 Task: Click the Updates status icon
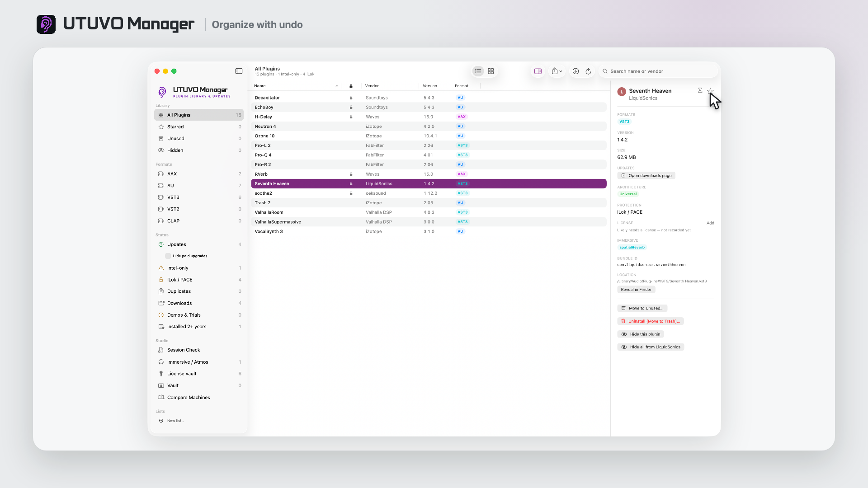click(161, 244)
